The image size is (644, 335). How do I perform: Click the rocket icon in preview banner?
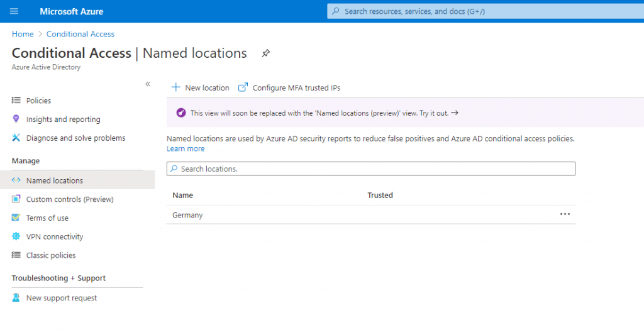[180, 113]
